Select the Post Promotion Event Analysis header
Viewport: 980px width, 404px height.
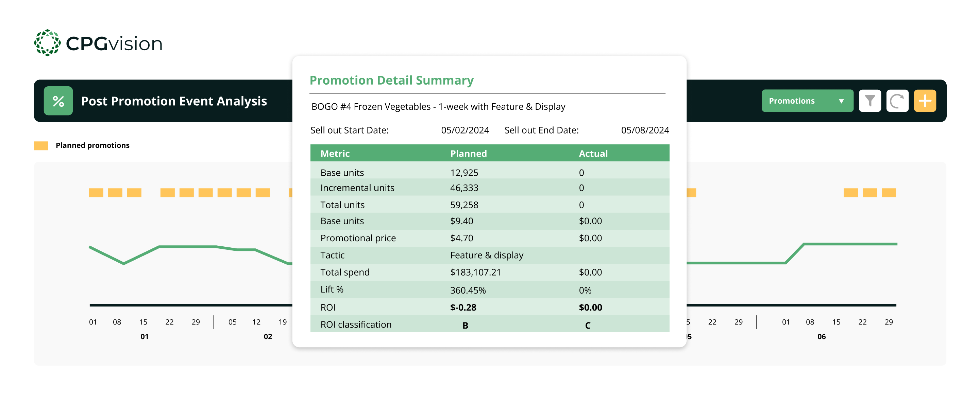173,101
